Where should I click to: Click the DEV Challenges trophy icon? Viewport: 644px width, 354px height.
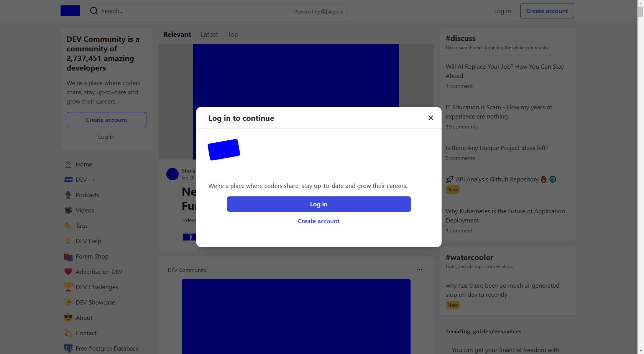point(68,287)
